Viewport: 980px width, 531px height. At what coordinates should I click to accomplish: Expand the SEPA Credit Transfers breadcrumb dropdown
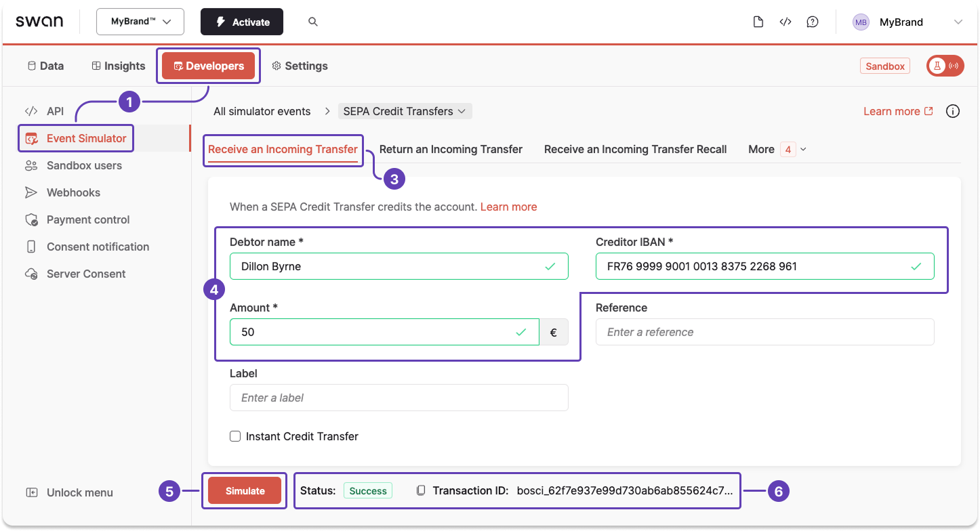click(x=405, y=110)
